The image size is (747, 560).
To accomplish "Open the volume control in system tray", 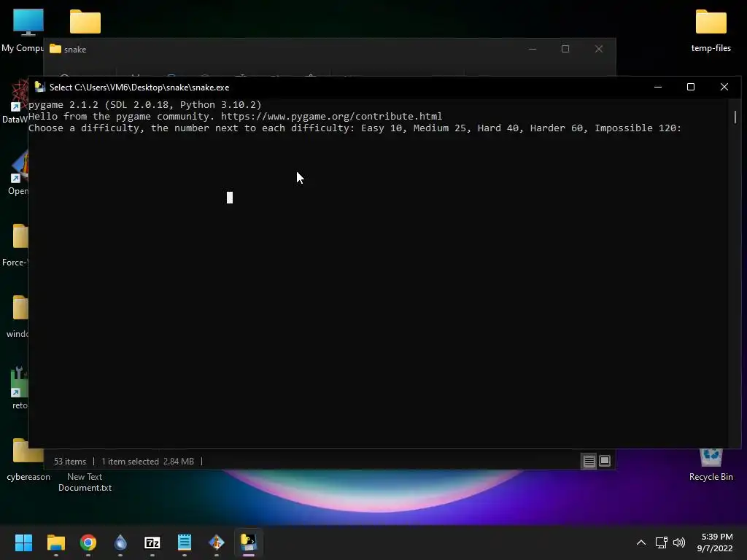I will (x=679, y=542).
